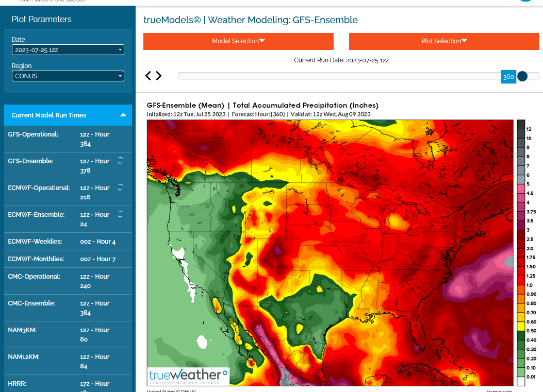Open the Region dropdown set to CONUS

coord(68,76)
